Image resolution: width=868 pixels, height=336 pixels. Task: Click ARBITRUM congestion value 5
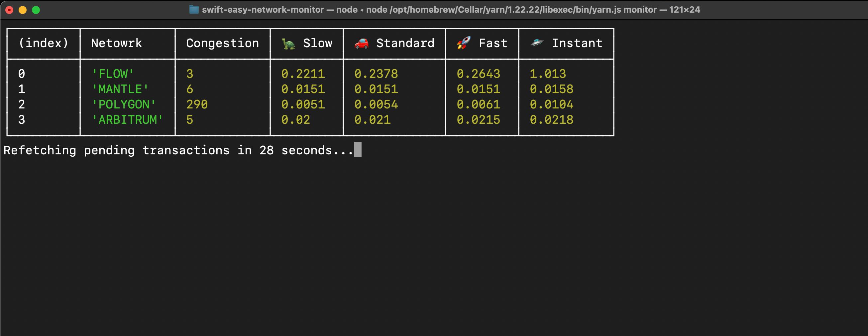pyautogui.click(x=190, y=120)
